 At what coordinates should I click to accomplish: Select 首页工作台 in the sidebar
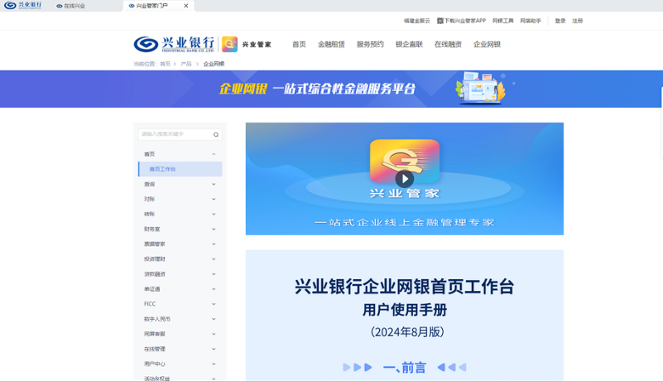click(x=180, y=169)
